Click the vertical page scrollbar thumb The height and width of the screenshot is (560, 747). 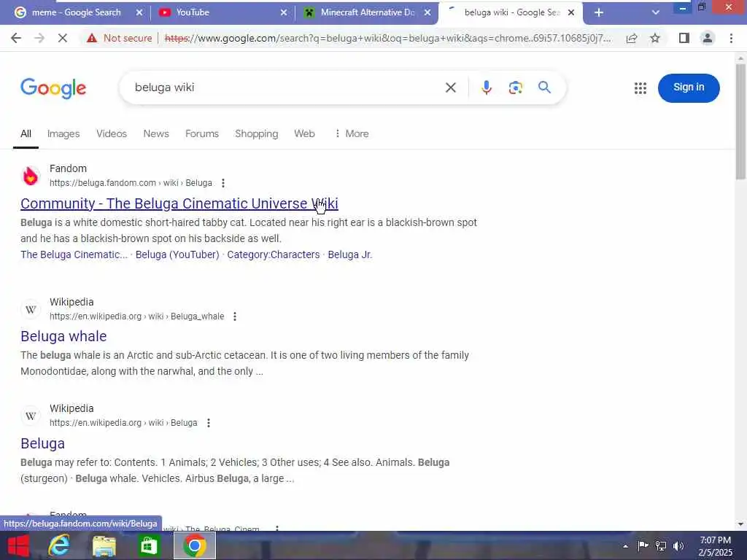740,122
